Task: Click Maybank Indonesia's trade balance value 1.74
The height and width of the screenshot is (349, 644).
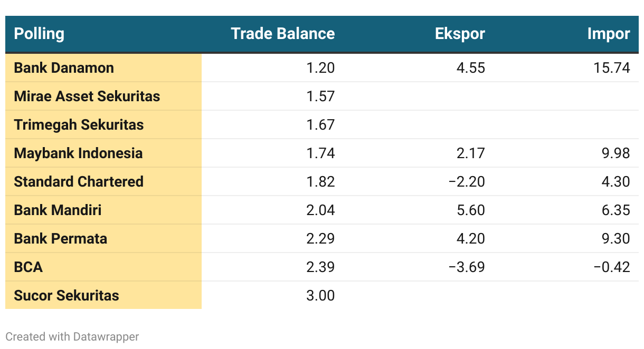Action: coord(320,153)
